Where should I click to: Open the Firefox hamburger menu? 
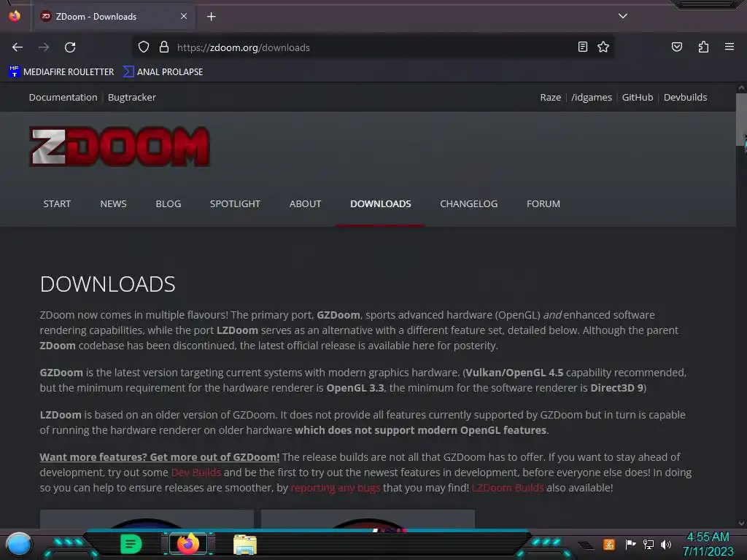coord(729,47)
